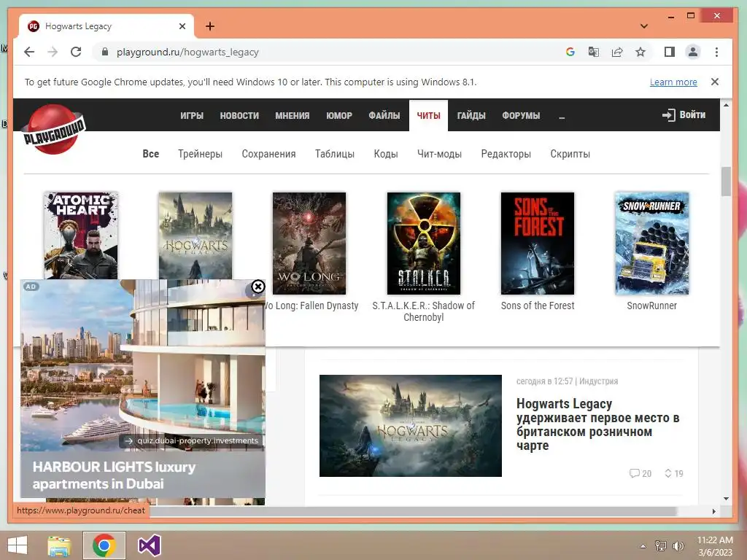This screenshot has width=747, height=560.
Task: Click the share page icon
Action: point(617,52)
